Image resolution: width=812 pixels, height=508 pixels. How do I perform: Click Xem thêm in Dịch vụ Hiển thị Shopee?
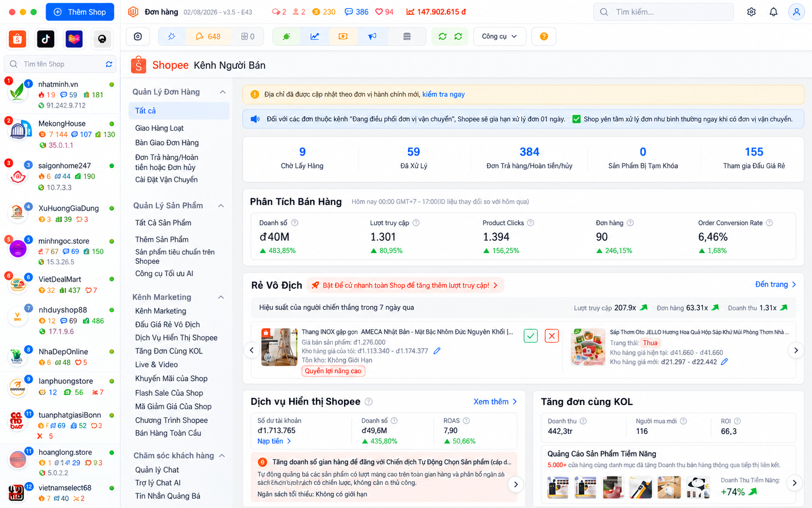[495, 401]
